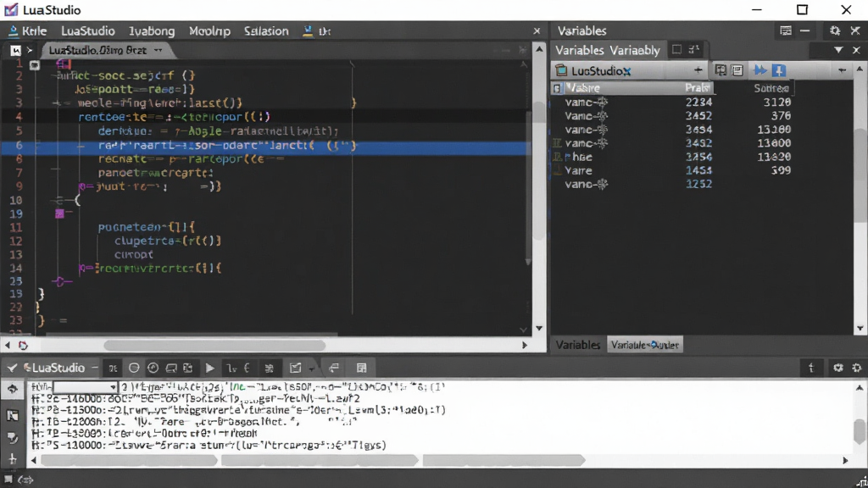Sort by the Sotirea column header
Image resolution: width=868 pixels, height=488 pixels.
click(771, 88)
